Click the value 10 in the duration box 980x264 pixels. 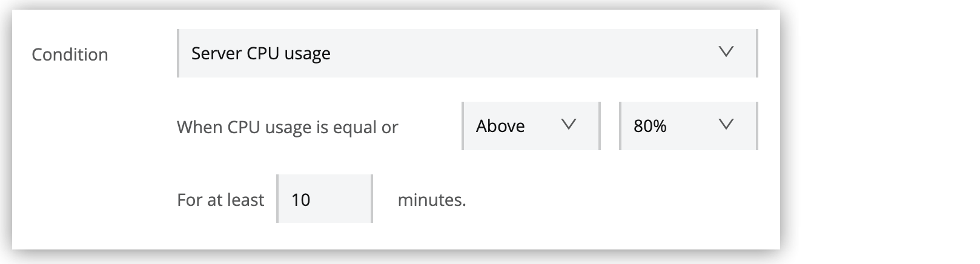pyautogui.click(x=300, y=200)
